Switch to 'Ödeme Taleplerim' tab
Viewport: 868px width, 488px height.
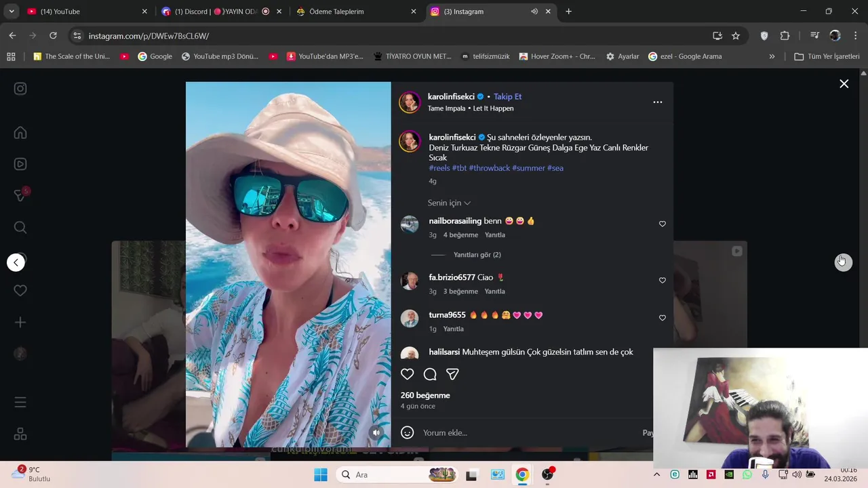(x=355, y=12)
